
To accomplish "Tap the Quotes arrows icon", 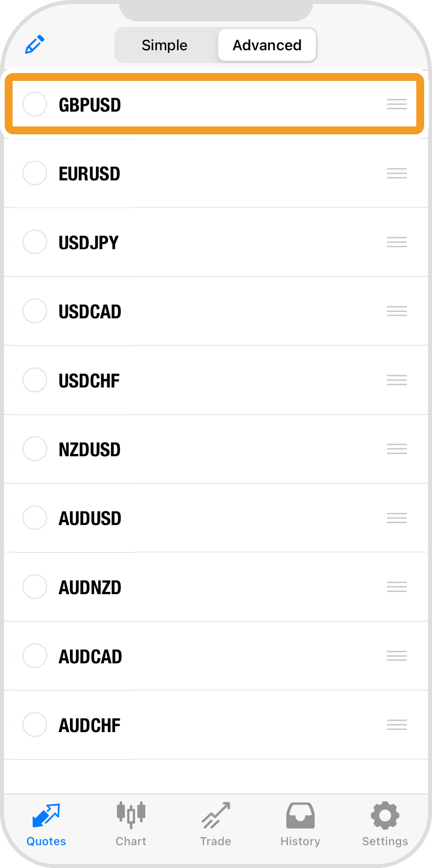I will point(46,815).
